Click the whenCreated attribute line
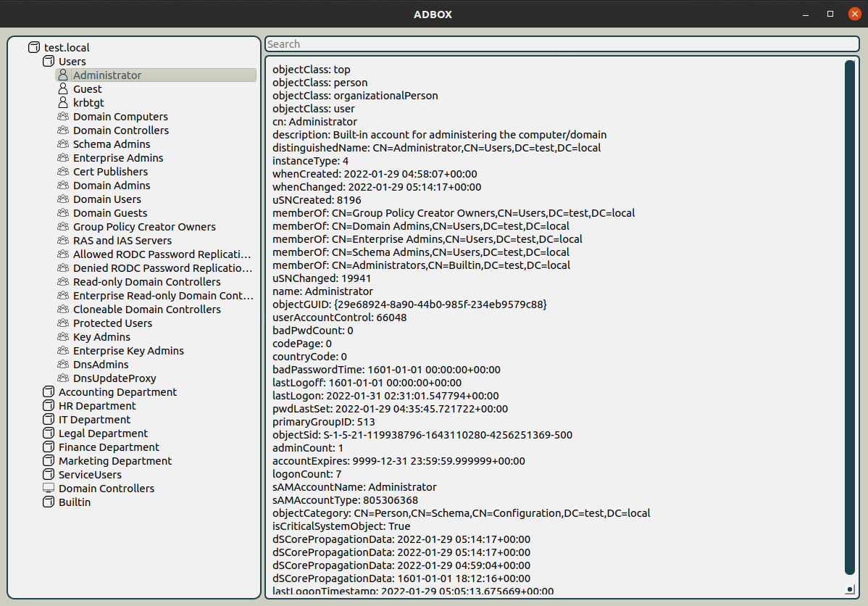Image resolution: width=868 pixels, height=606 pixels. [x=375, y=174]
